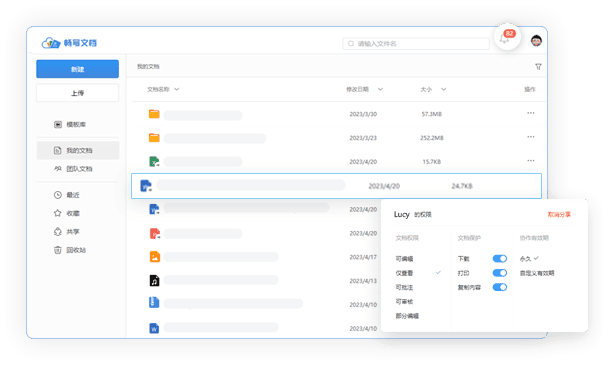Click the size value 57.3MB
The height and width of the screenshot is (365, 608).
click(x=432, y=114)
